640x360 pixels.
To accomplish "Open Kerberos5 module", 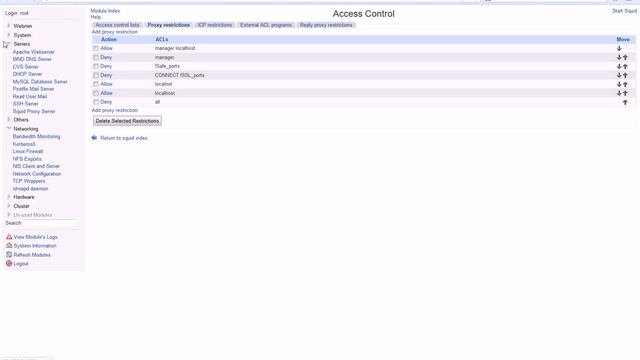I will tap(24, 144).
